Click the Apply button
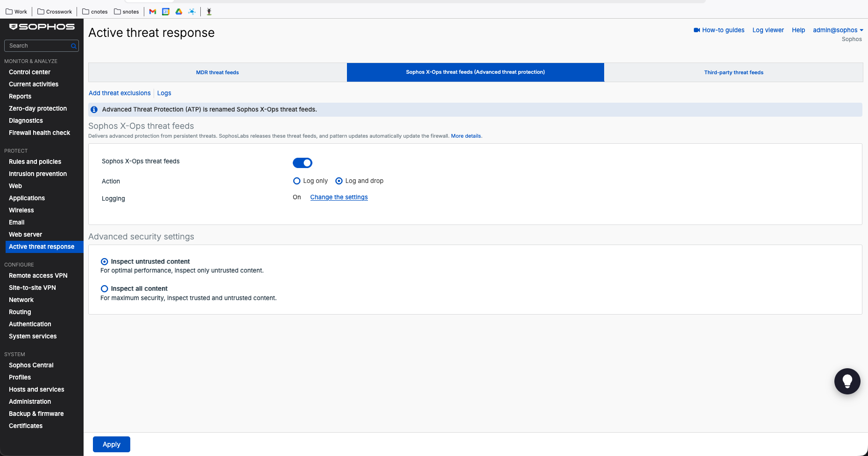Screen dimensions: 868x456 (x=112, y=444)
